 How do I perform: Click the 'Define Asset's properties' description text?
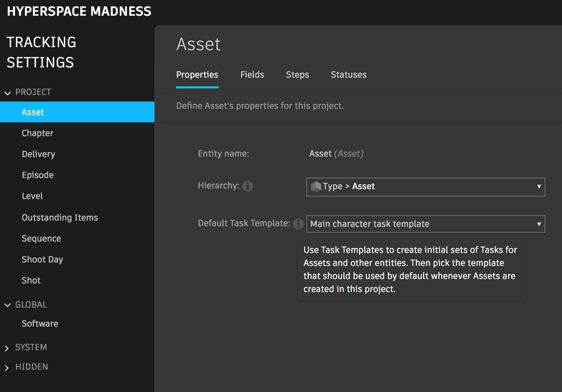pos(260,106)
